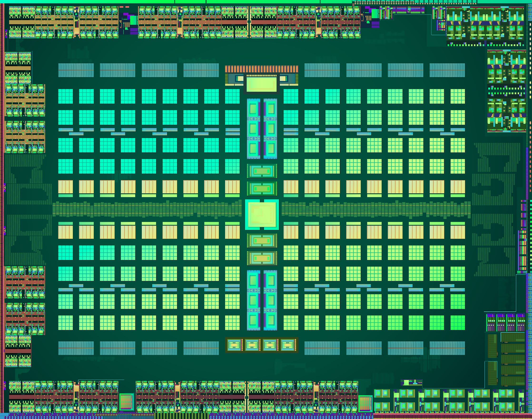Click the leftmost beige striped tile above the center band

65,187
